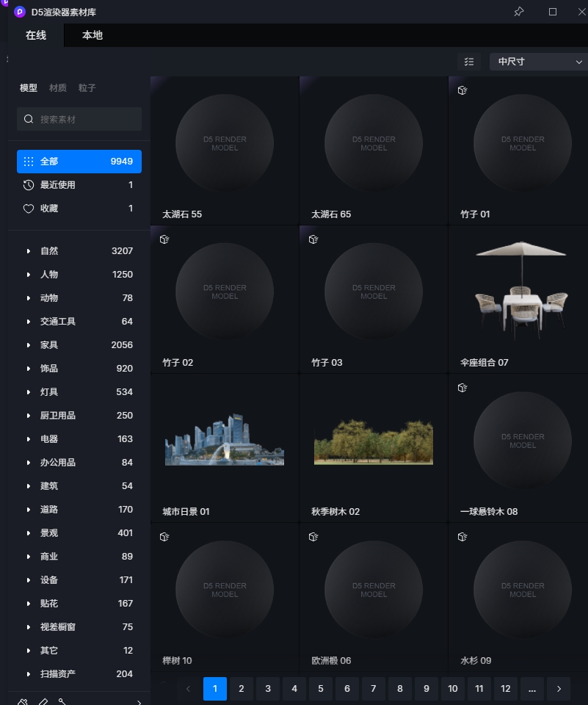Click the D5 logo in title bar
The image size is (588, 705).
(20, 12)
